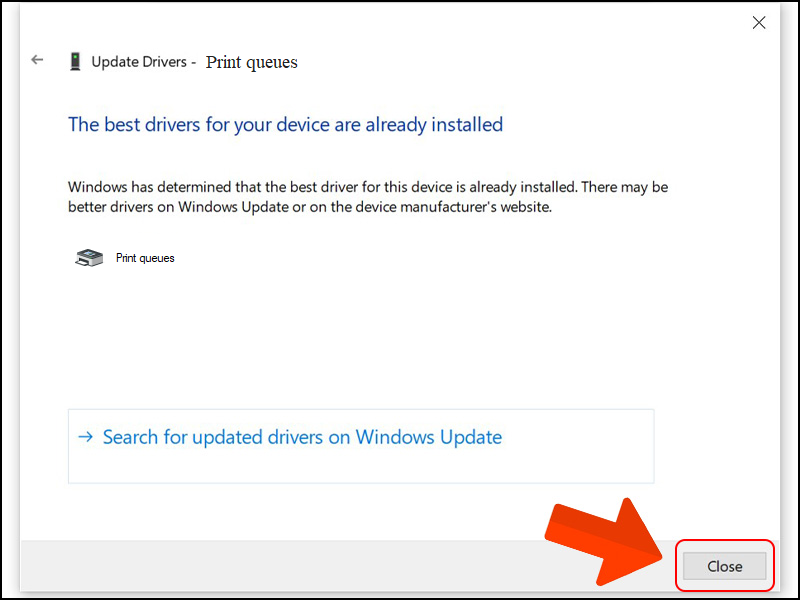Click the Print queues device label
This screenshot has height=600, width=800.
pyautogui.click(x=145, y=258)
